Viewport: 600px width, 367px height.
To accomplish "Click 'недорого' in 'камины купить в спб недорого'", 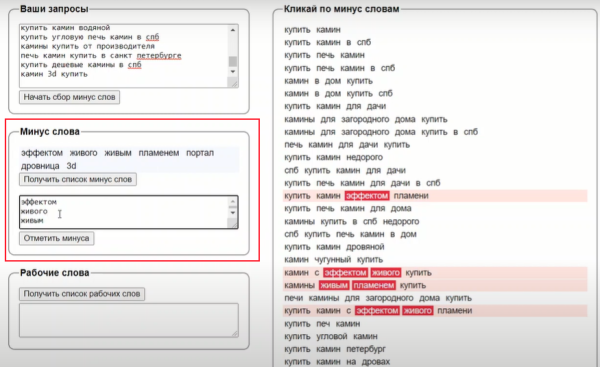I will pyautogui.click(x=401, y=222).
